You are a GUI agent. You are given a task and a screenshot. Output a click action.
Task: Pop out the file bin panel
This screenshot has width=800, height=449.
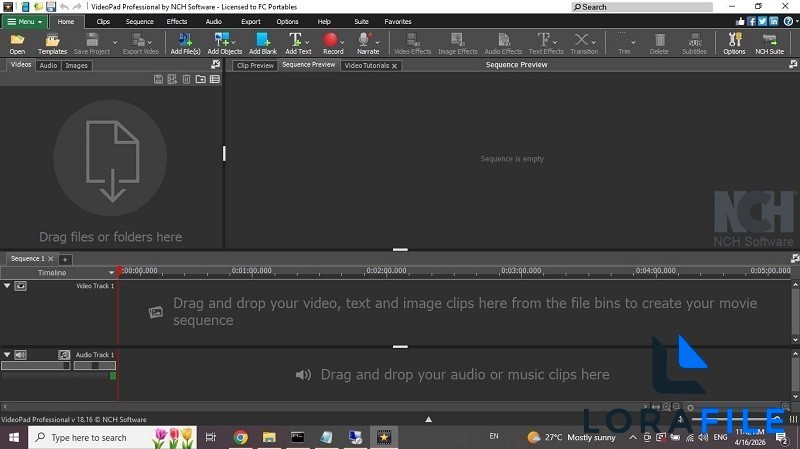[x=216, y=64]
